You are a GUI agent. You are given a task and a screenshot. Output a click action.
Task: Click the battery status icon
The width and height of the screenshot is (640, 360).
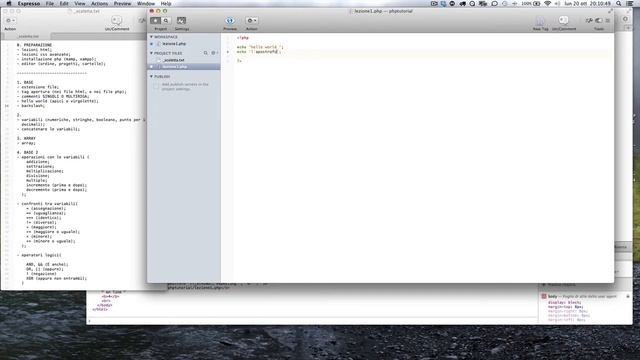click(x=537, y=3)
